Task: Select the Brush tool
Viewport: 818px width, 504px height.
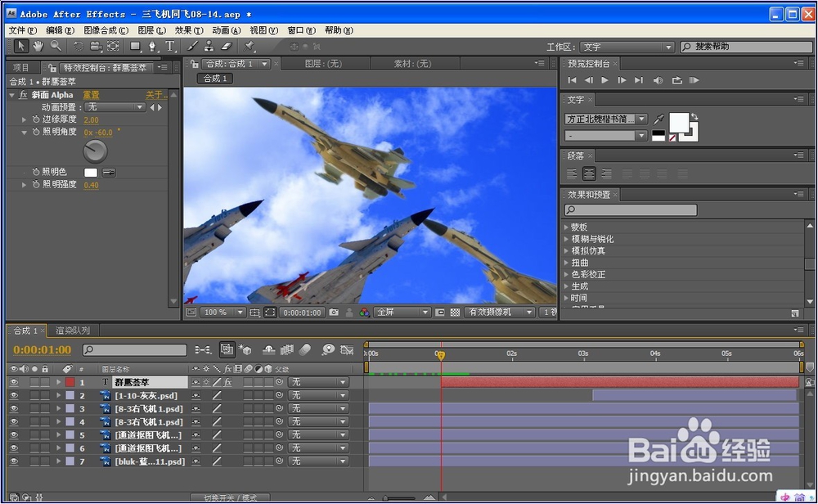Action: [x=192, y=47]
